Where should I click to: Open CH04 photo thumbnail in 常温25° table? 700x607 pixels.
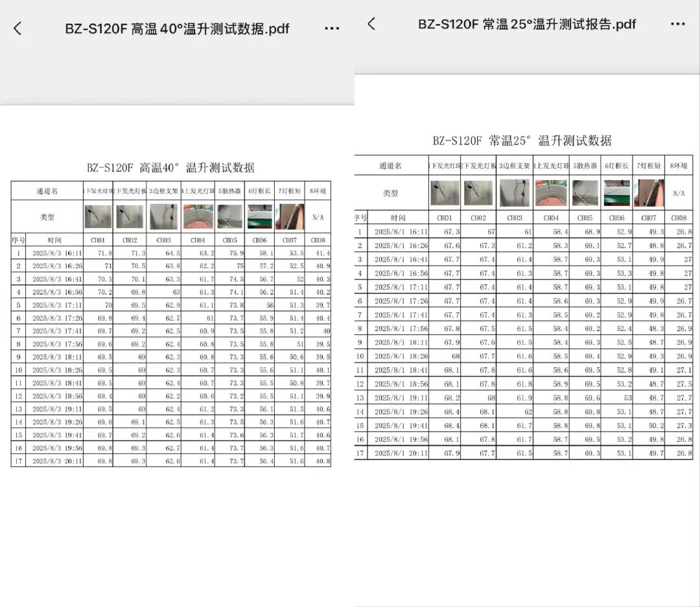click(551, 193)
